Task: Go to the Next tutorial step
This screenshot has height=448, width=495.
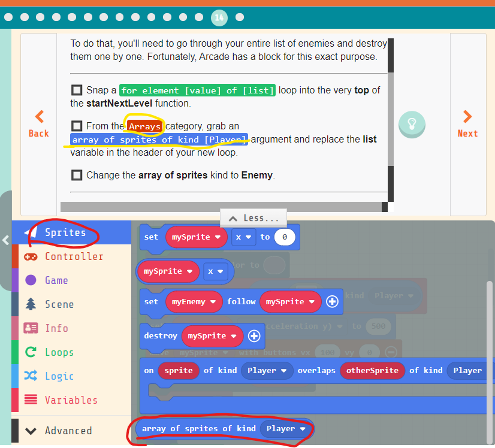Action: coord(468,125)
